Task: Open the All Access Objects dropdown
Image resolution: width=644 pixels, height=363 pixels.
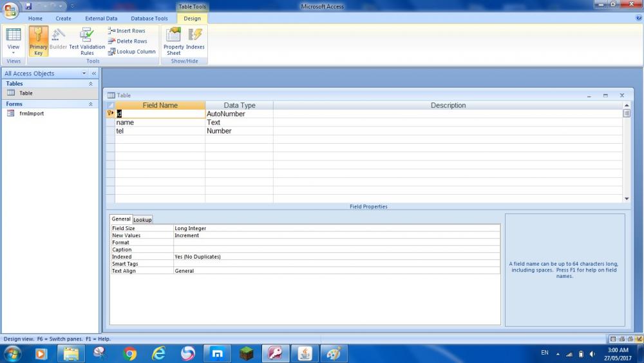Action: click(84, 73)
